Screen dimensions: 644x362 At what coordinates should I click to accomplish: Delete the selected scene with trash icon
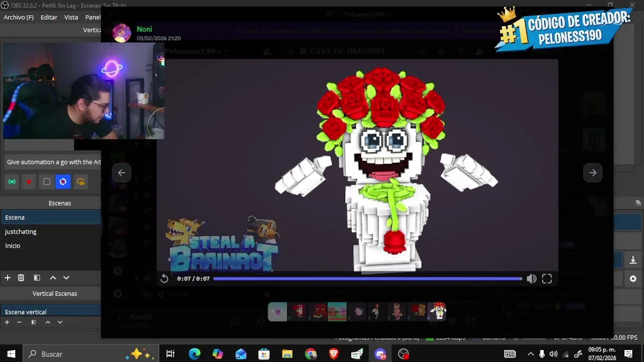coord(21,278)
